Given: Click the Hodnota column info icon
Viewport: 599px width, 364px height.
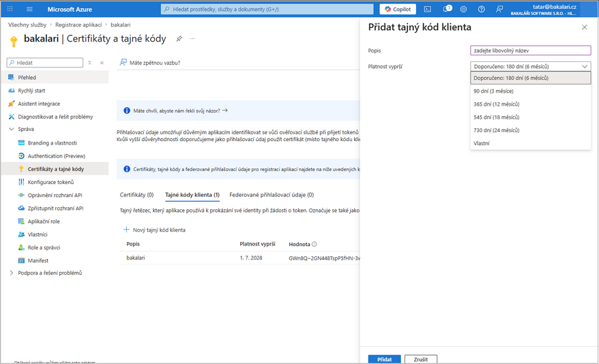Looking at the screenshot, I should [314, 244].
